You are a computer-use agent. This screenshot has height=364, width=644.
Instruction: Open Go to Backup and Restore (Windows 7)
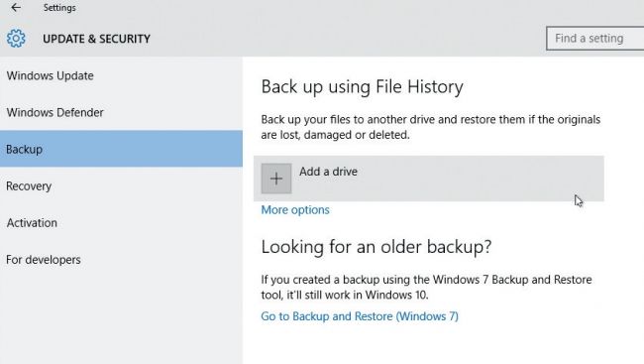coord(360,316)
